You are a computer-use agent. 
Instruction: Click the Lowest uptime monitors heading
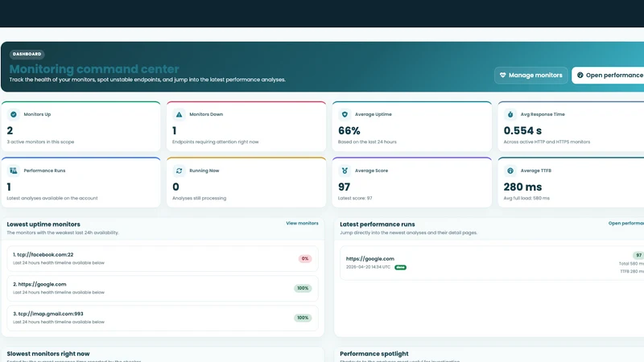[43, 224]
